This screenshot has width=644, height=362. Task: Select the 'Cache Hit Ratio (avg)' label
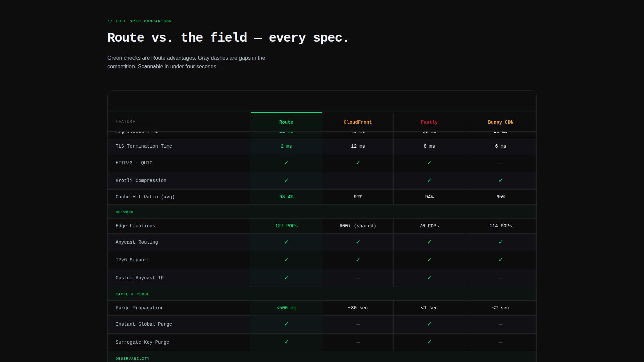(145, 197)
